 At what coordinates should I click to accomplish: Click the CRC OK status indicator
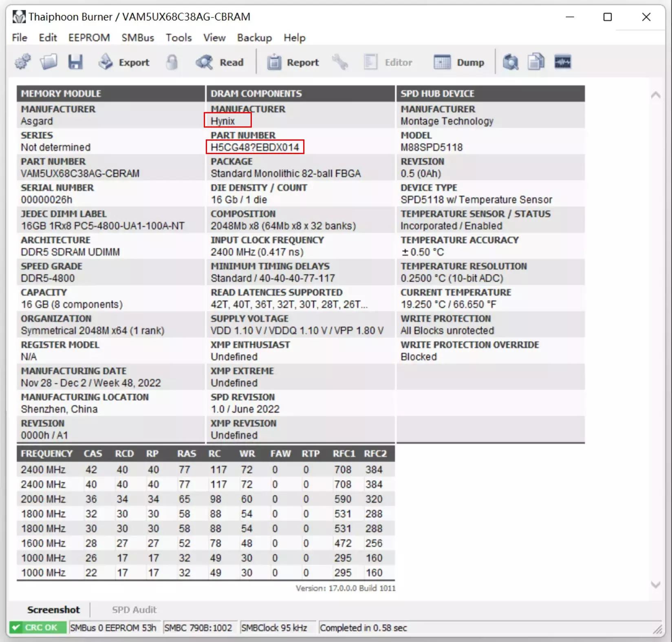[x=38, y=628]
